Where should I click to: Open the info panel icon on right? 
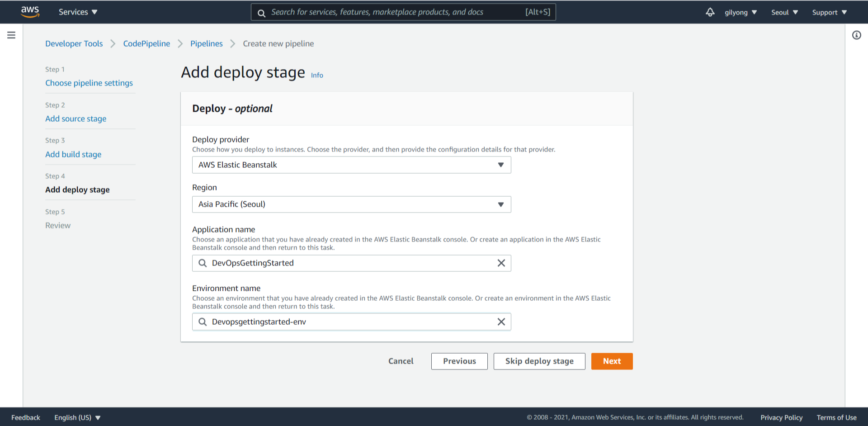click(857, 35)
